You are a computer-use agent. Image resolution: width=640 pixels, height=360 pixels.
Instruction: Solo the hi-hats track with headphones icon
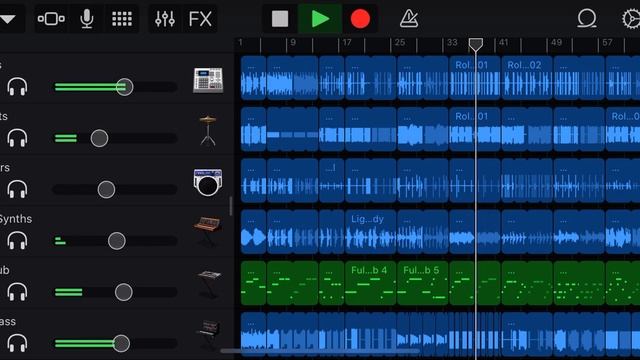[17, 138]
